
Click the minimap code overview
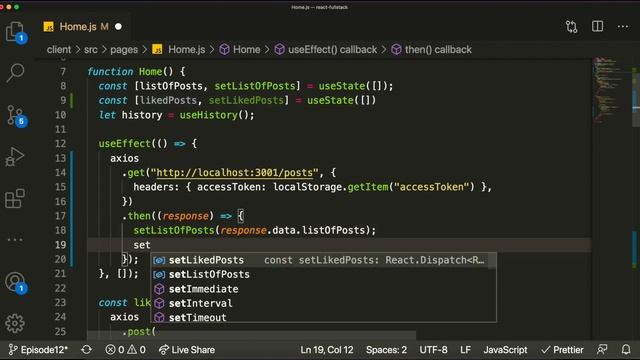[x=611, y=91]
